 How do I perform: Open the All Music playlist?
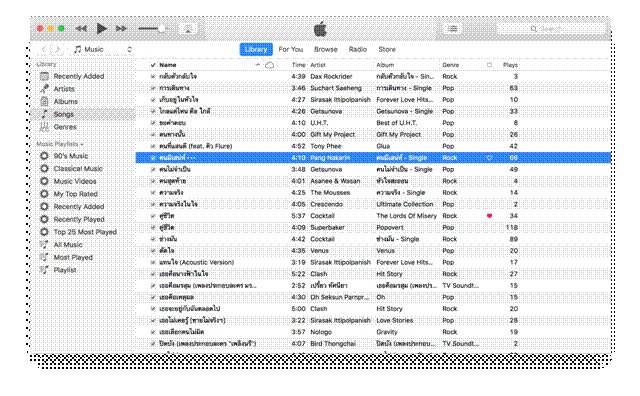(x=68, y=245)
